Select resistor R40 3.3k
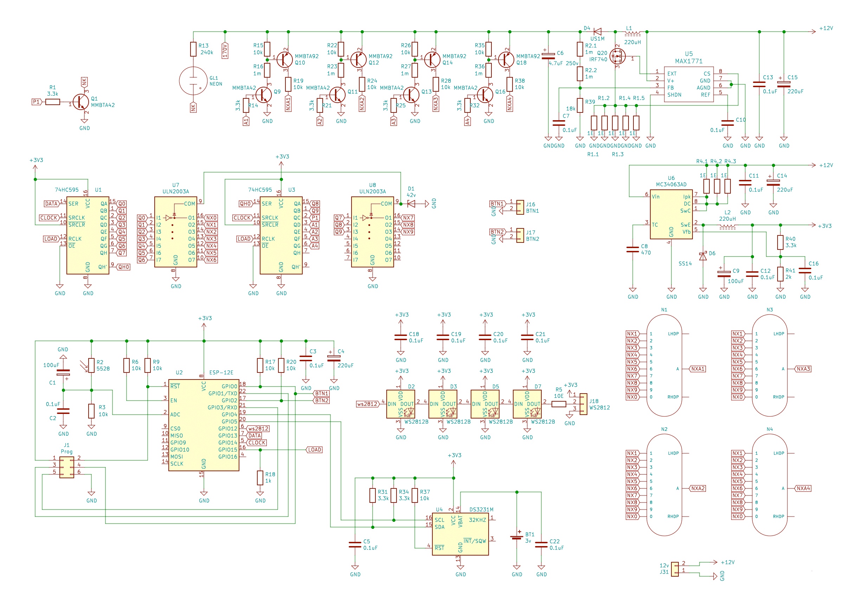857x616 pixels. pos(780,242)
